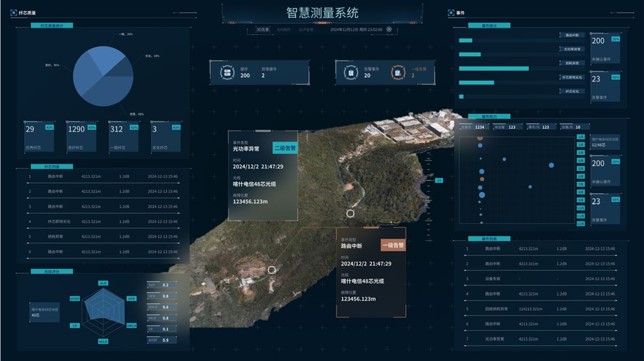
Task: Click the ALR label on the radar chart
Action: pos(103,283)
